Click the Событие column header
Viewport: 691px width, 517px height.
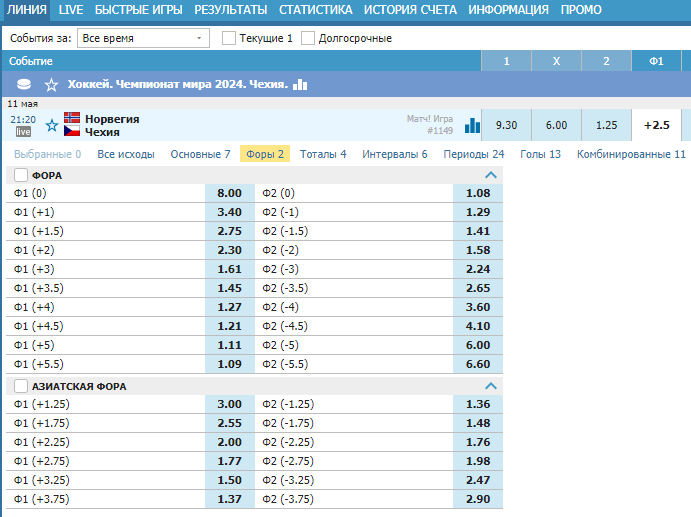31,61
